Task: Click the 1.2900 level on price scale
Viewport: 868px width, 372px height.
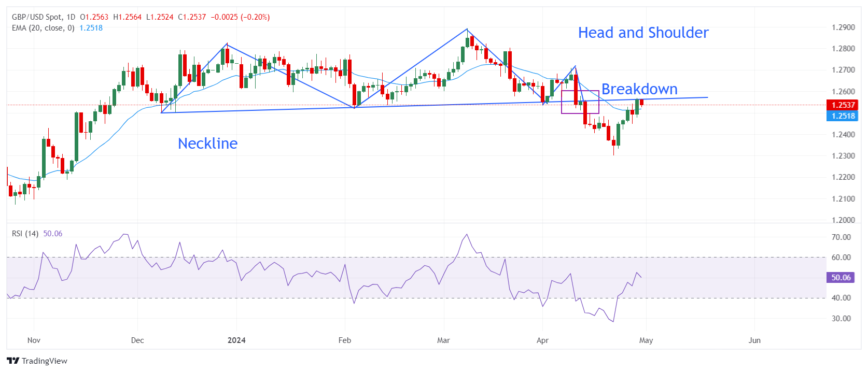Action: pos(843,27)
